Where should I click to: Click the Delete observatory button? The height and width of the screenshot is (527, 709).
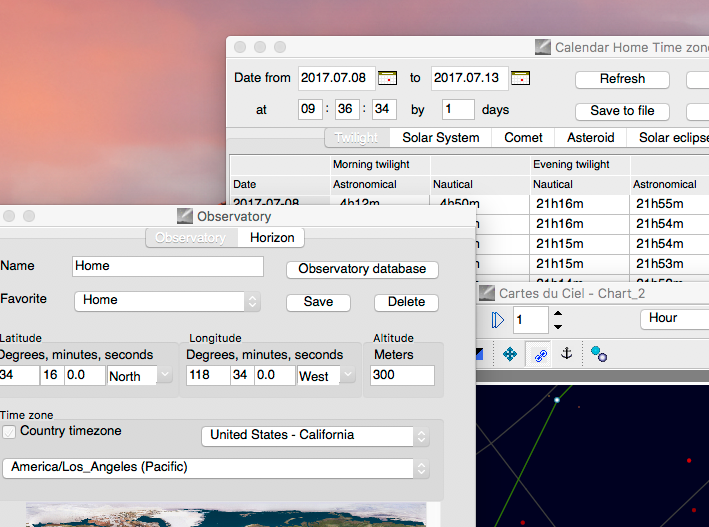pyautogui.click(x=406, y=302)
